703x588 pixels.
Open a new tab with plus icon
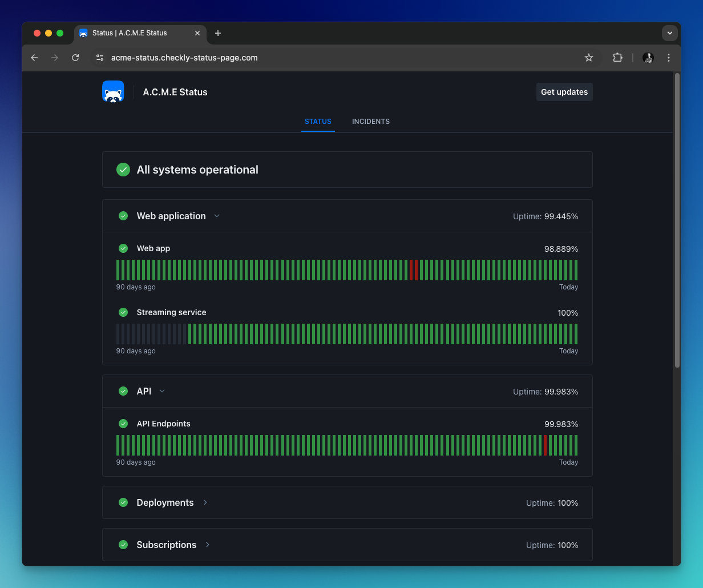tap(218, 33)
